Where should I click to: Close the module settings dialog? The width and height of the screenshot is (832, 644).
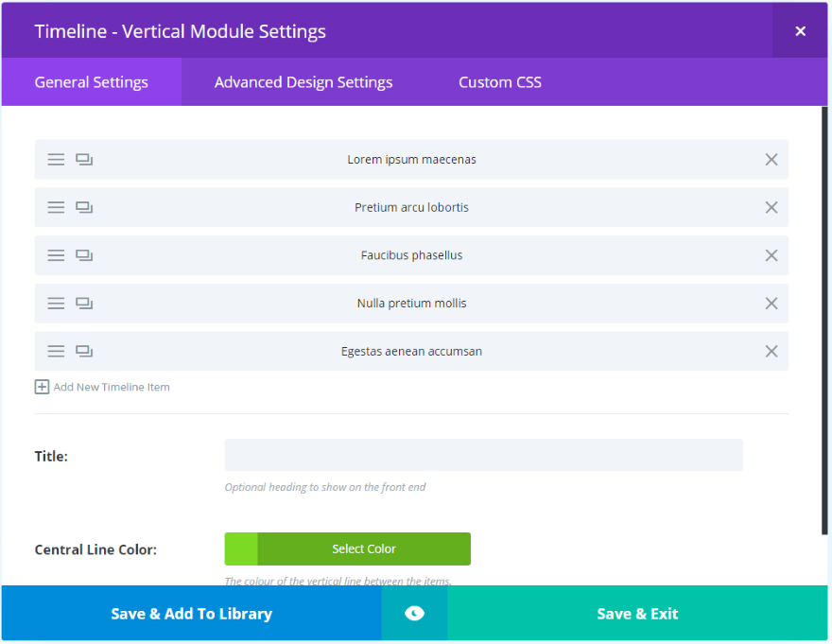(800, 31)
